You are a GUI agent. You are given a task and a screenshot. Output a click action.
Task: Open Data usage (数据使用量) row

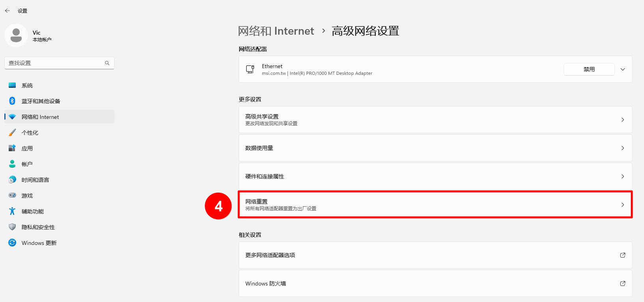pos(435,148)
